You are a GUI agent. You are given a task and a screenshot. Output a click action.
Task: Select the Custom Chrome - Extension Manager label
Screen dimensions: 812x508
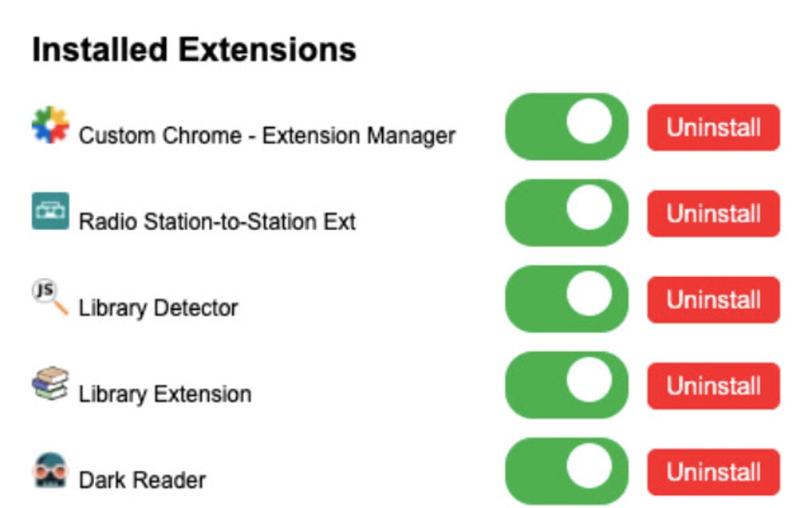tap(267, 136)
